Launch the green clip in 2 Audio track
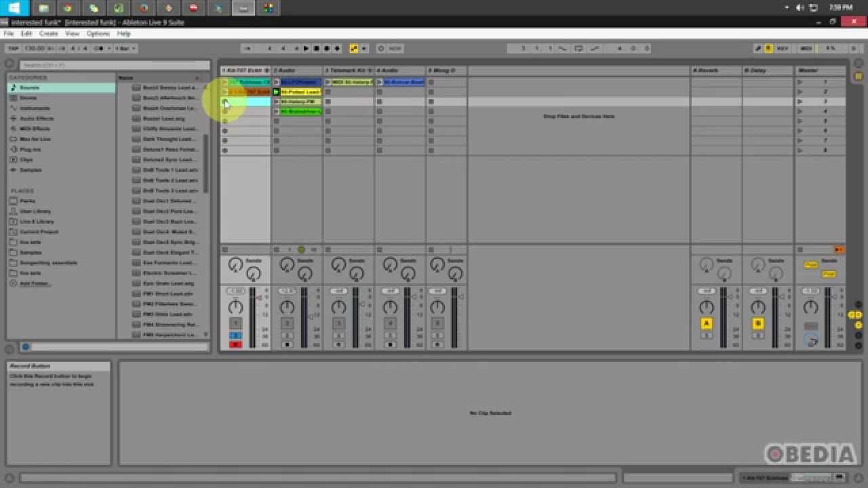This screenshot has height=488, width=868. click(x=276, y=111)
